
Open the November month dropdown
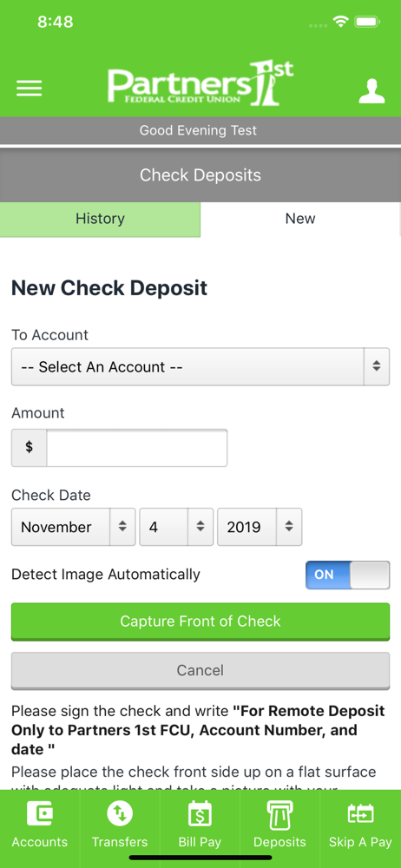click(73, 527)
